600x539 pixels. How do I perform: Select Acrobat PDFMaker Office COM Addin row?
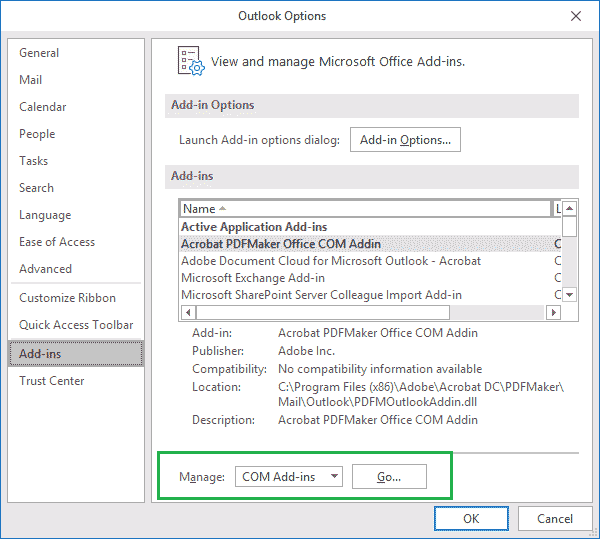(x=370, y=244)
